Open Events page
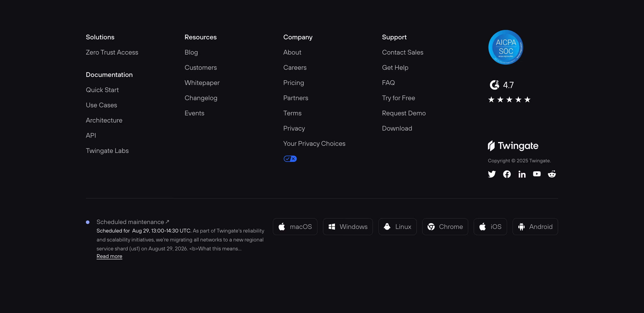644x313 pixels. click(194, 113)
